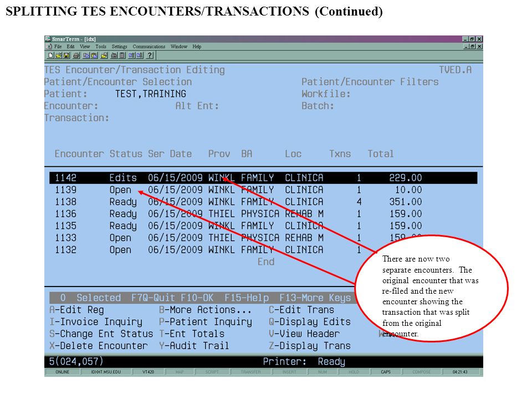Image resolution: width=532 pixels, height=399 pixels.
Task: Click the A-Edit Reg command
Action: tap(76, 310)
